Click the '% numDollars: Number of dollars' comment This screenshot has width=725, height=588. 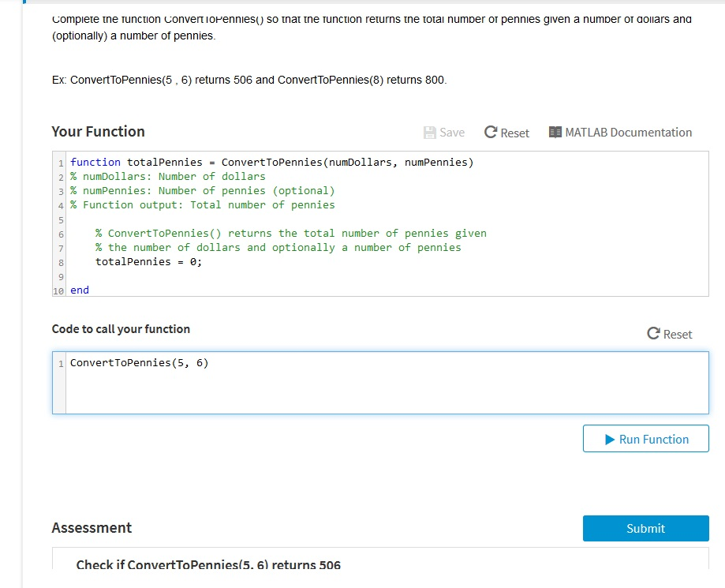click(167, 177)
